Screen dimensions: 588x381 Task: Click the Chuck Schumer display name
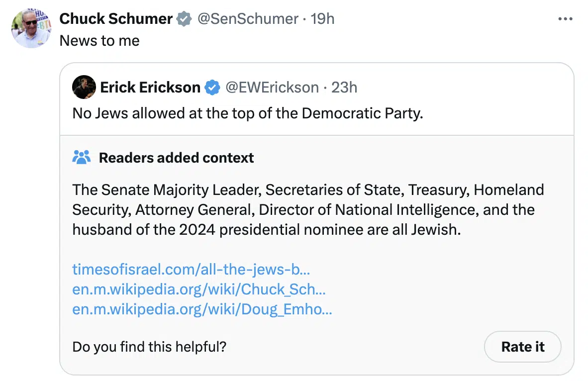click(116, 19)
